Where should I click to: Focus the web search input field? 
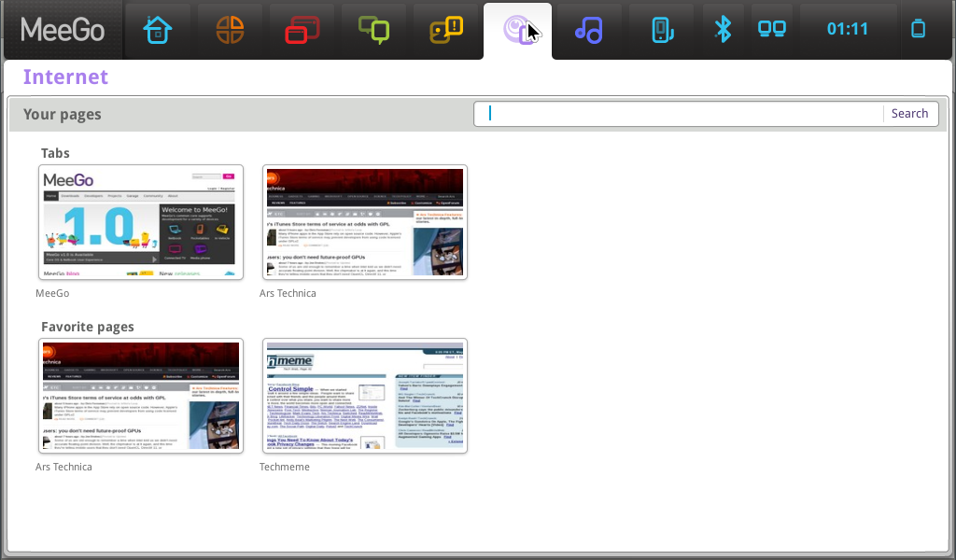click(679, 114)
